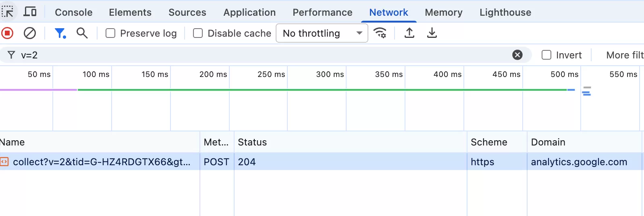The height and width of the screenshot is (216, 644).
Task: Open the No throttling dropdown
Action: click(x=322, y=33)
